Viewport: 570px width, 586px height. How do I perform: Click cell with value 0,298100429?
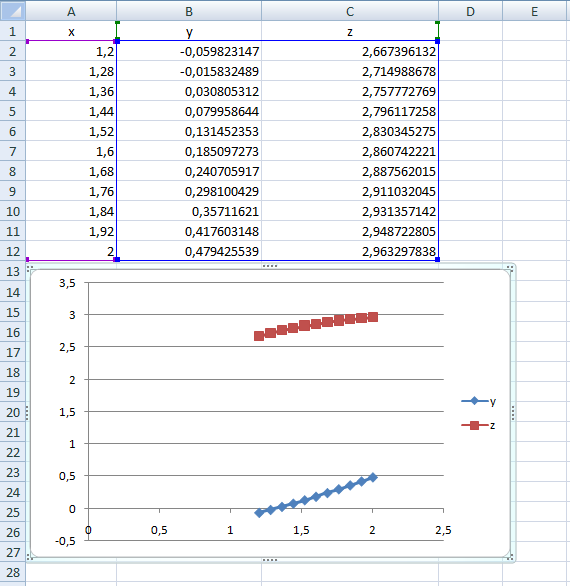point(189,191)
